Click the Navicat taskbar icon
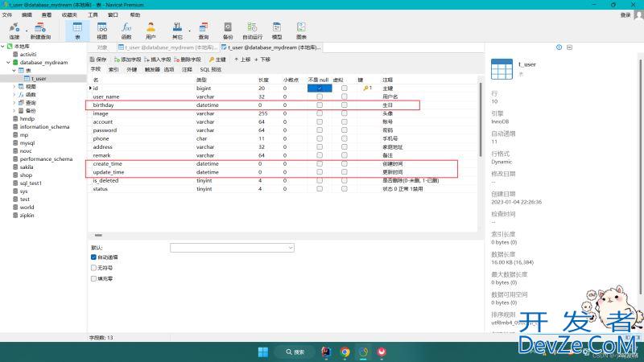This screenshot has width=644, height=362. click(x=364, y=352)
